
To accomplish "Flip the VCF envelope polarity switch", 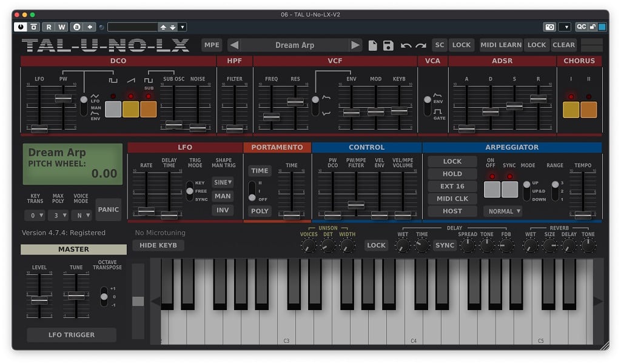I will pyautogui.click(x=315, y=105).
